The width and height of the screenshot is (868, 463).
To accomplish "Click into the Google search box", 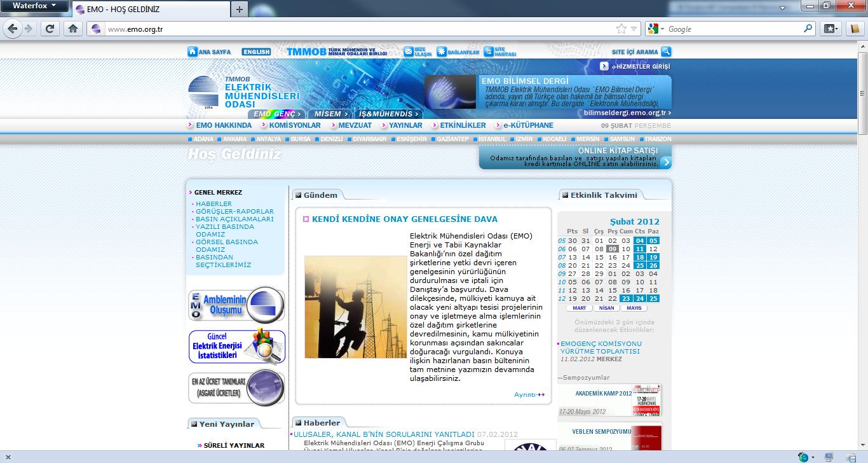I will (x=734, y=29).
